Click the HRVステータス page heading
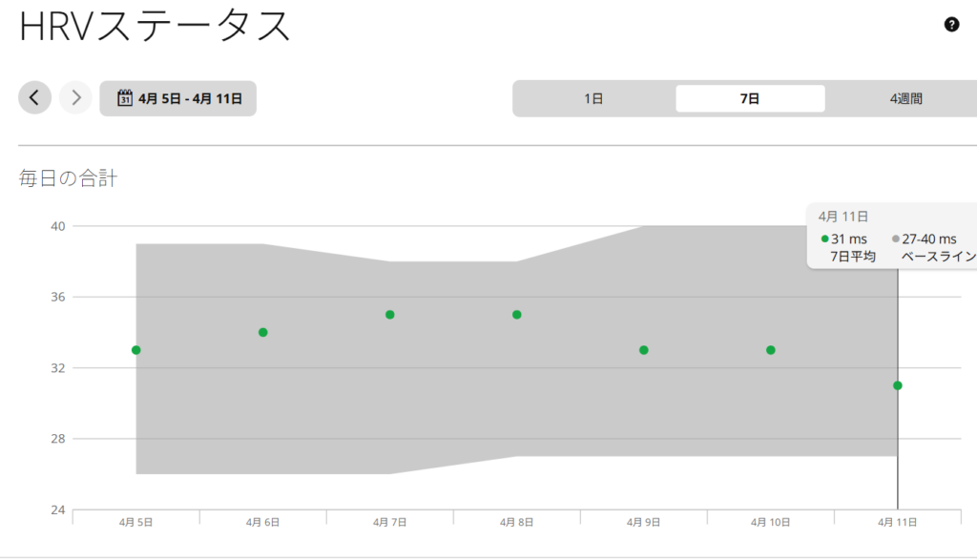 [155, 26]
